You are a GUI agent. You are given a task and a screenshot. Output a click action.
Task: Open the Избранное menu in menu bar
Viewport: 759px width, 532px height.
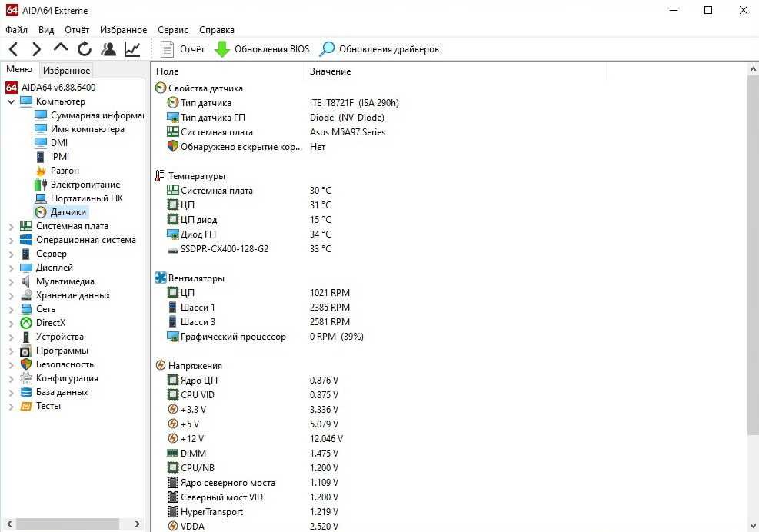point(124,30)
